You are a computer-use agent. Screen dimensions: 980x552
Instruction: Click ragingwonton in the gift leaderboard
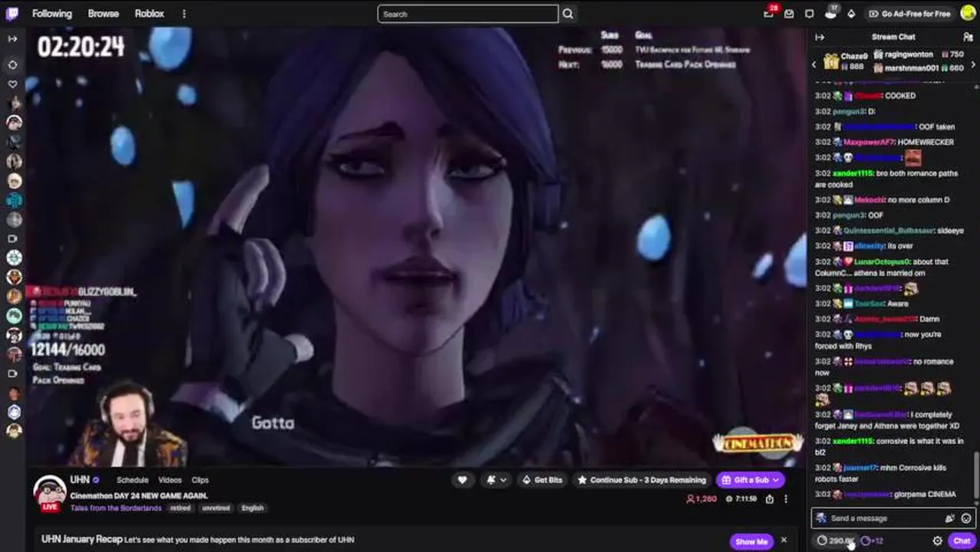pos(909,54)
